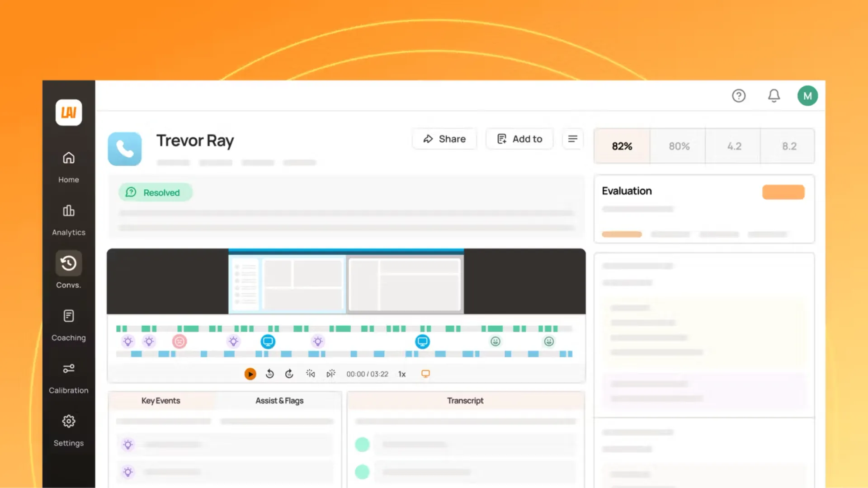Click the blue phone call icon

(x=125, y=149)
